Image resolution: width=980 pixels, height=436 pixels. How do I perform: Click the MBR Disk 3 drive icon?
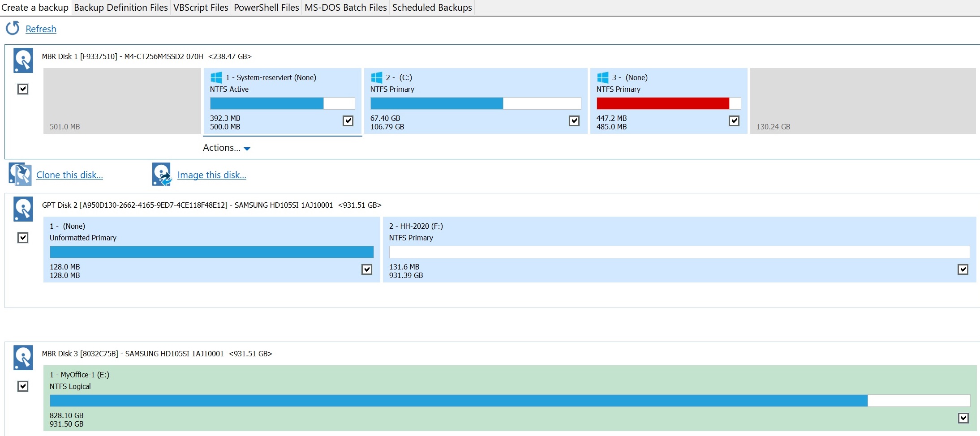click(23, 358)
